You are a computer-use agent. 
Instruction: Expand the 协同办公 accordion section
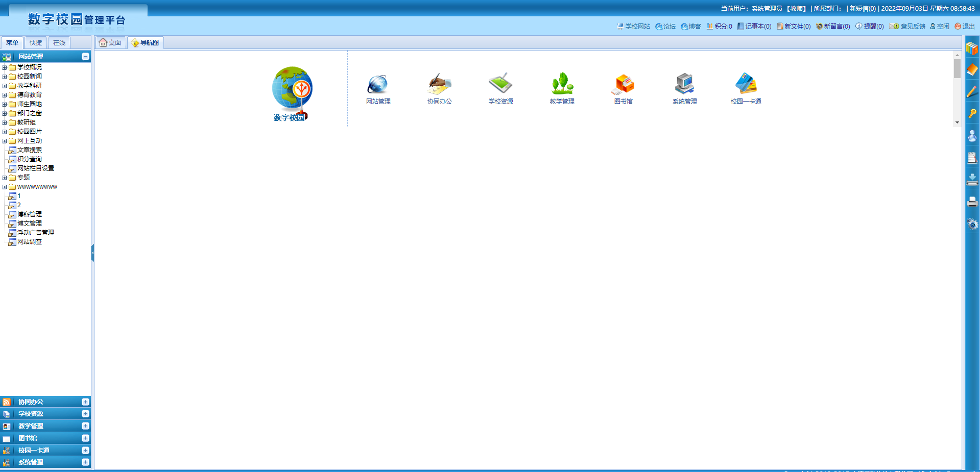click(x=85, y=402)
